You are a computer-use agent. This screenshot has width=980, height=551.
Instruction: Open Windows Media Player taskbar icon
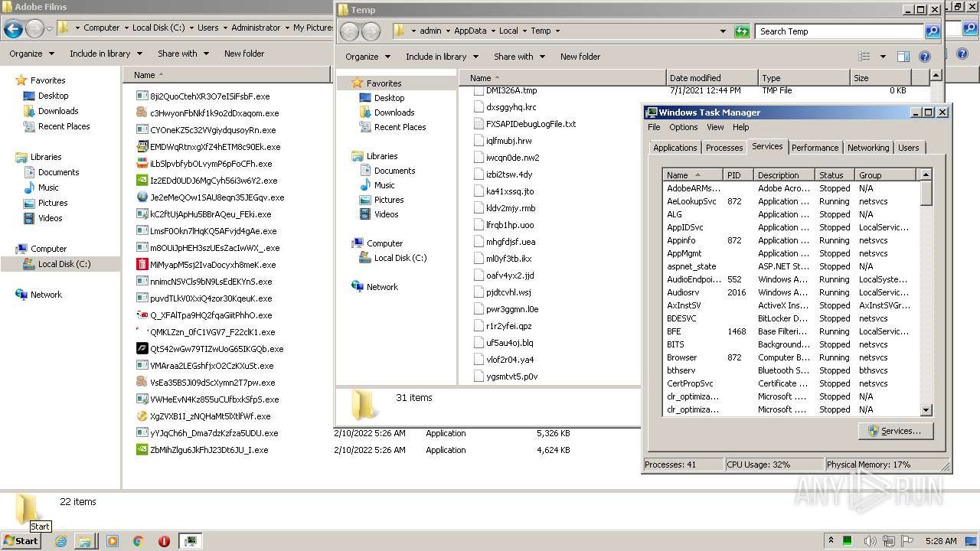pos(113,541)
